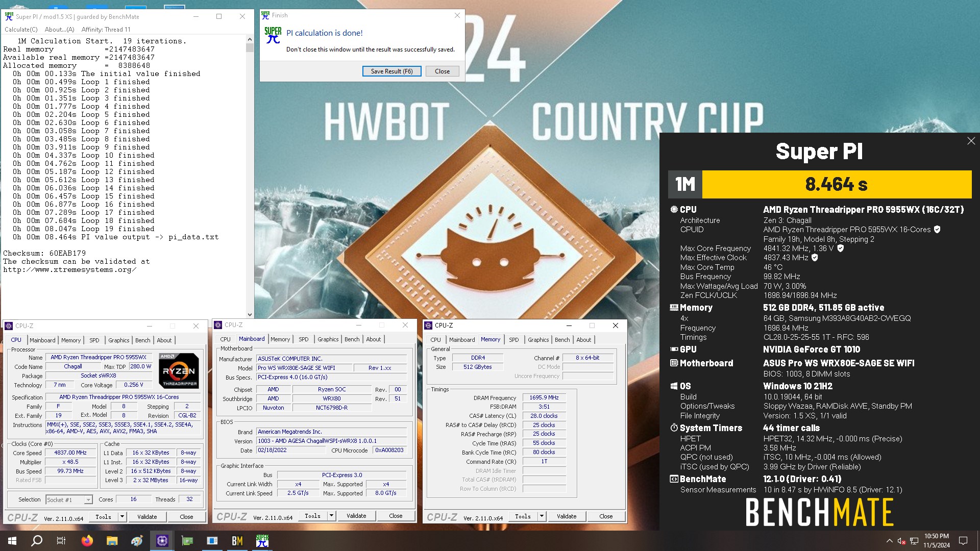Open Tools dropdown arrow in left CPU-Z
Viewport: 980px width, 551px height.
(122, 517)
